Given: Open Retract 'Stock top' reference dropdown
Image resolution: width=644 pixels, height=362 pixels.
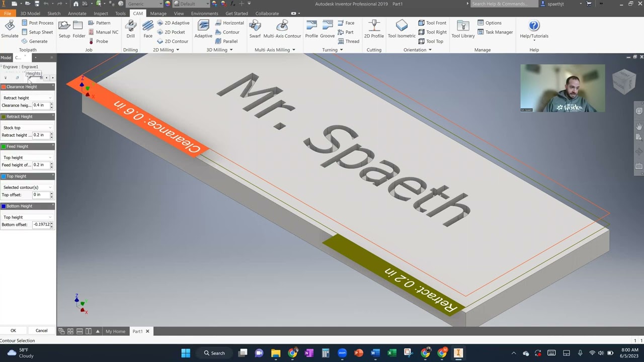Looking at the screenshot, I should [27, 128].
